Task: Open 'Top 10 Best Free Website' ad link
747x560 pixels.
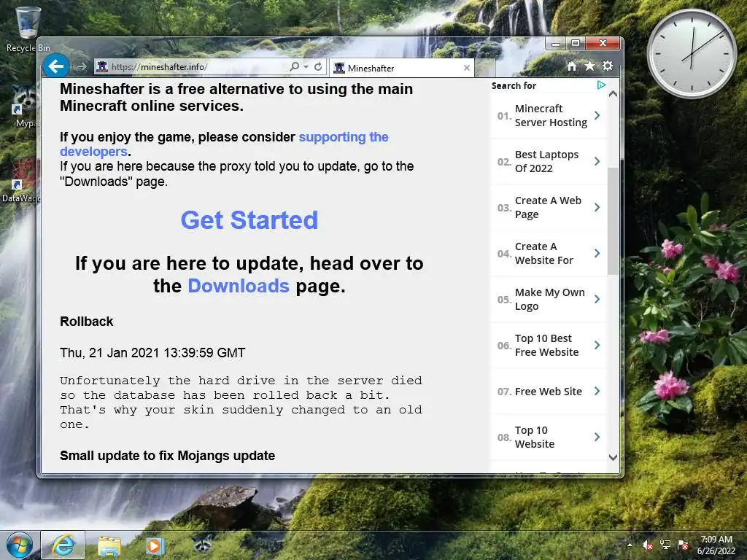Action: (546, 345)
